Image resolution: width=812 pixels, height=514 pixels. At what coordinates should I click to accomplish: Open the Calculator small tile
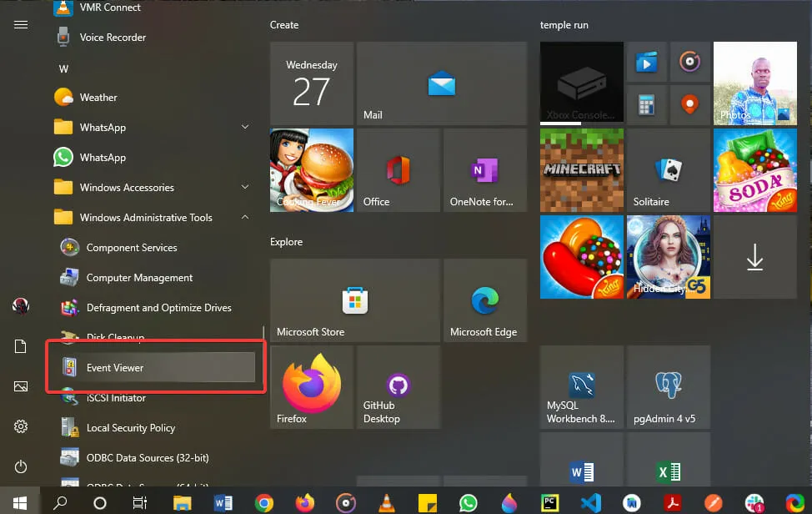(x=645, y=105)
